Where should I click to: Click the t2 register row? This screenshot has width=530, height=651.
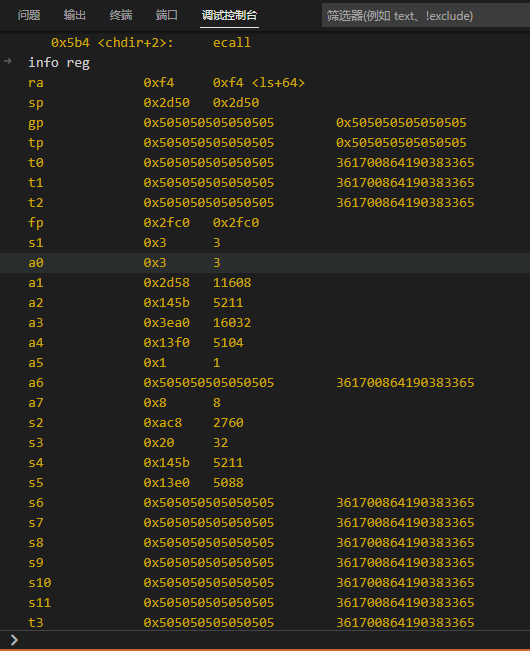tap(265, 203)
